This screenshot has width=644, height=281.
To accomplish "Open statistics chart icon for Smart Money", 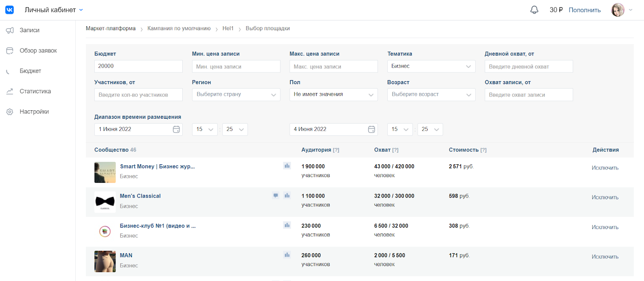I will coord(287,166).
